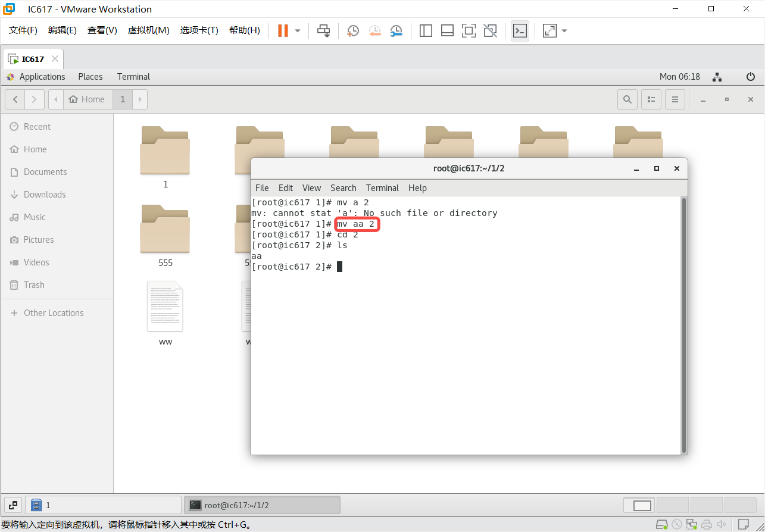The width and height of the screenshot is (765, 532).
Task: Toggle the VMware library sidebar view icon
Action: point(426,30)
